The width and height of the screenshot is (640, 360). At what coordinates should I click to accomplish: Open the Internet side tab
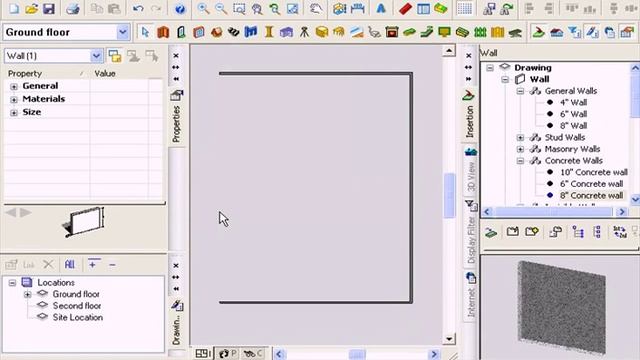tap(471, 296)
